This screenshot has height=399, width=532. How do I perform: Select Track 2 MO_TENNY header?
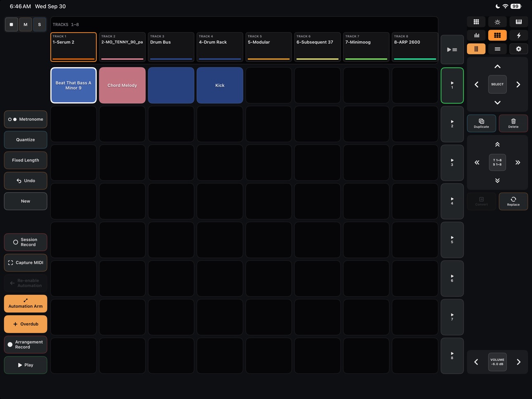(122, 47)
